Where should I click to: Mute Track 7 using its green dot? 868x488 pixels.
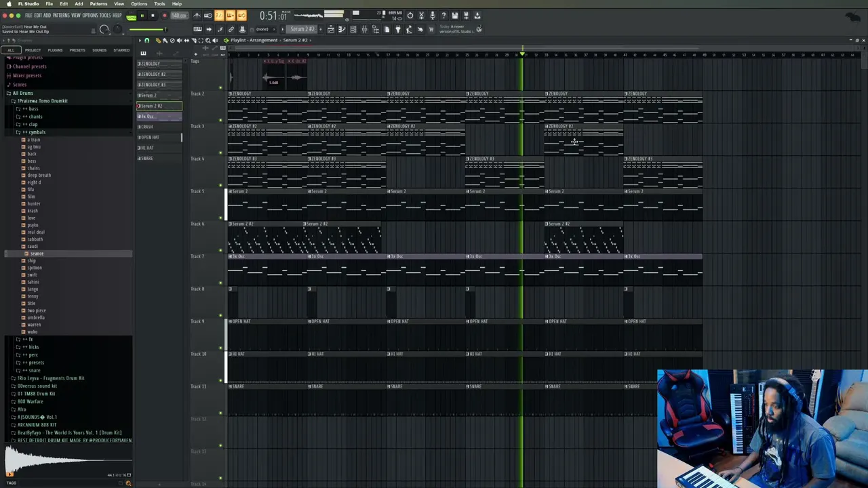click(x=220, y=283)
